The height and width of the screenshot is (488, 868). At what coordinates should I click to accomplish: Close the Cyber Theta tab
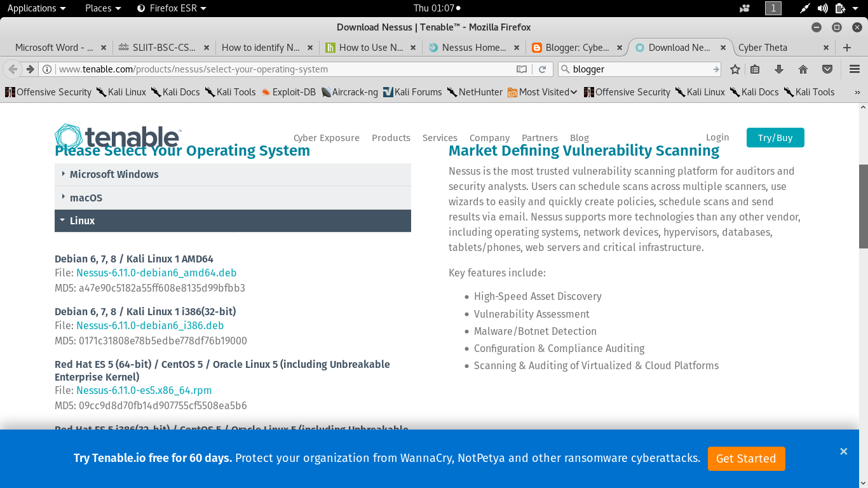click(826, 48)
